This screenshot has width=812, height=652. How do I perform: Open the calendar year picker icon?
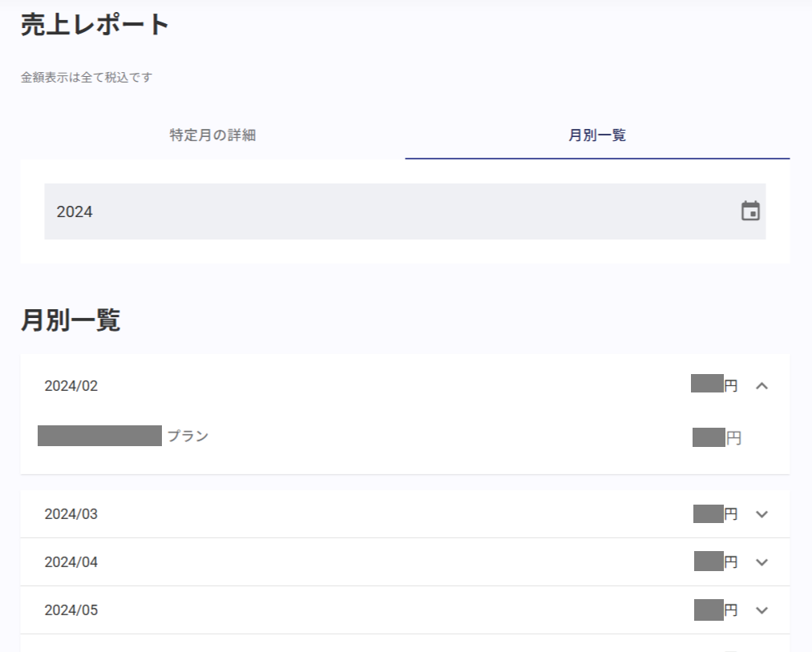pyautogui.click(x=750, y=211)
